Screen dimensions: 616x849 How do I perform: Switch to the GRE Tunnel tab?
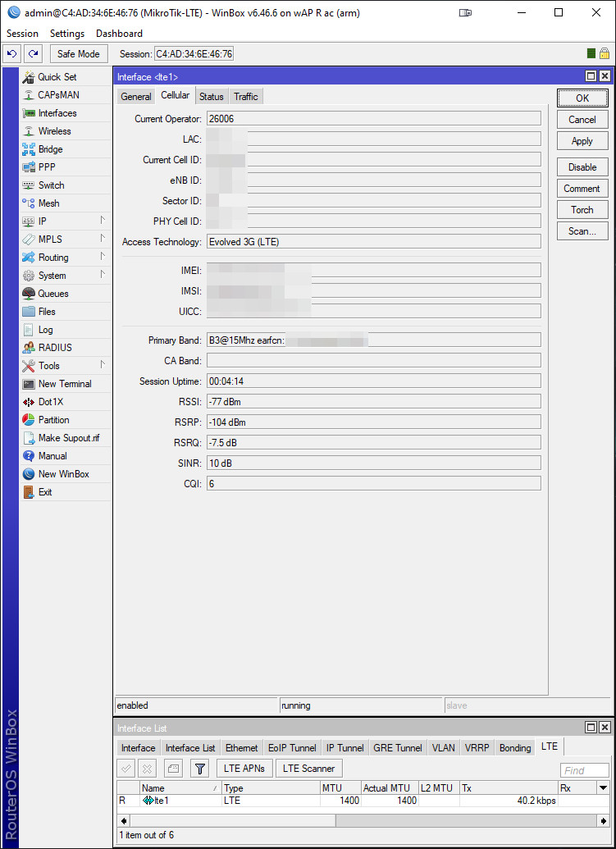click(397, 748)
